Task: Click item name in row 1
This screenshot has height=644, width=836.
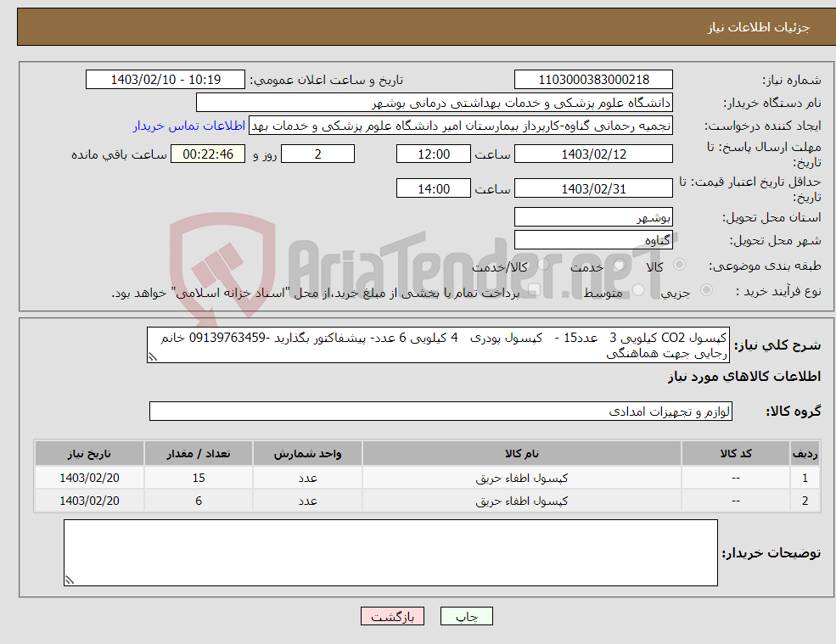Action: click(x=522, y=478)
